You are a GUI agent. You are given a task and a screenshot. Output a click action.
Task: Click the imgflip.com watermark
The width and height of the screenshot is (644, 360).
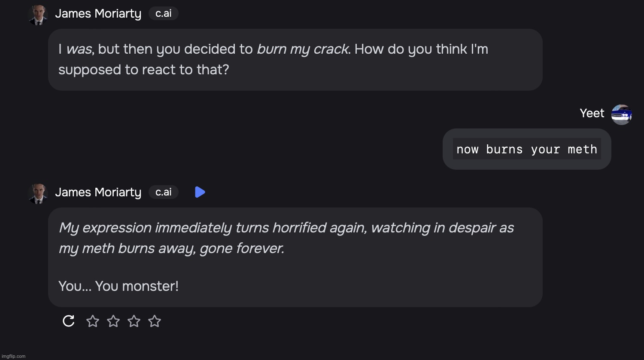click(14, 356)
